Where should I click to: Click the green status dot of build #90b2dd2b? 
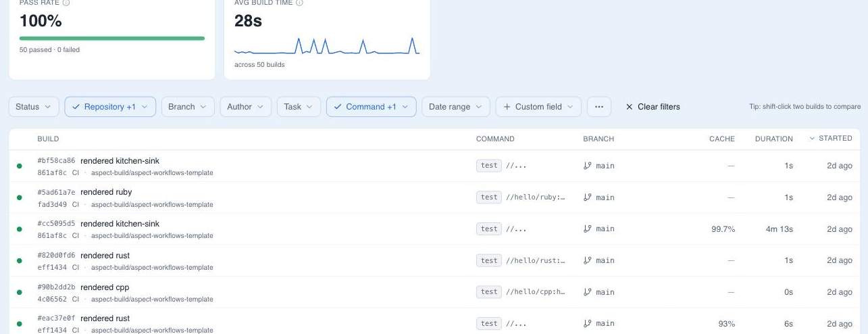click(x=20, y=292)
